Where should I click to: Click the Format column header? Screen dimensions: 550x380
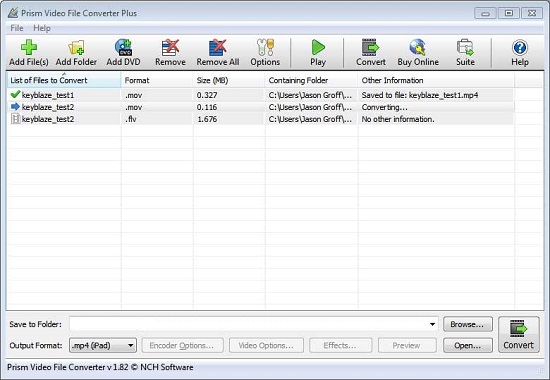pos(157,80)
